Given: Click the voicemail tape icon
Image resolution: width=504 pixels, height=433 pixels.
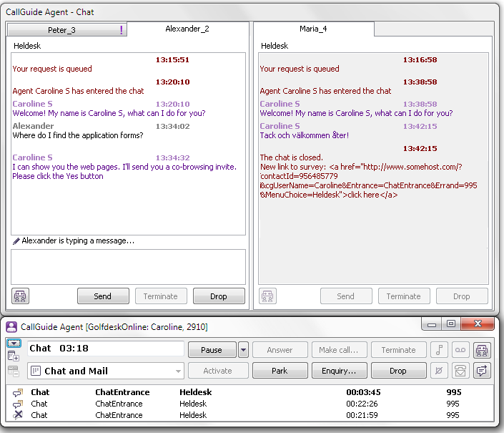Looking at the screenshot, I should pos(460,350).
